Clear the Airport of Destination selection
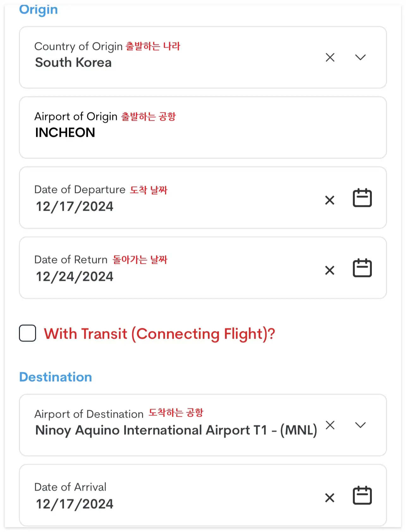Image resolution: width=406 pixels, height=532 pixels. tap(330, 425)
